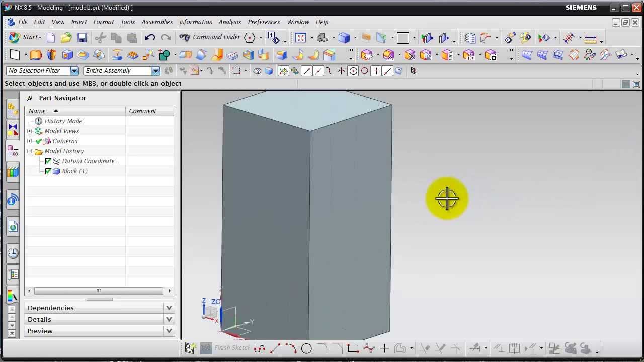Select the sketch Circle tool
The image size is (644, 362).
(306, 348)
